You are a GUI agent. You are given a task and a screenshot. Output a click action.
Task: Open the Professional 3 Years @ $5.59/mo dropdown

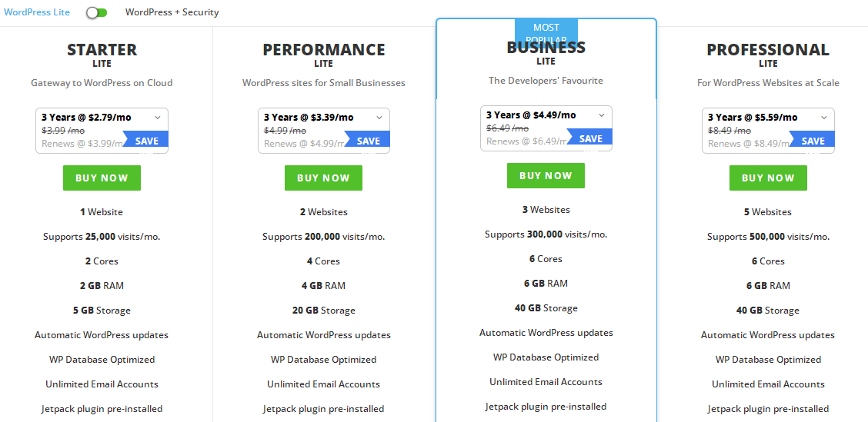click(x=768, y=118)
